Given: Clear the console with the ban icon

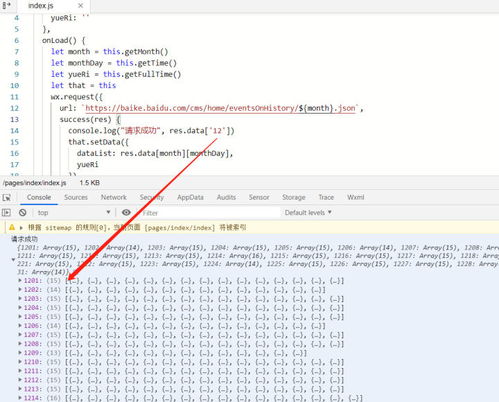Looking at the screenshot, I should click(x=23, y=212).
